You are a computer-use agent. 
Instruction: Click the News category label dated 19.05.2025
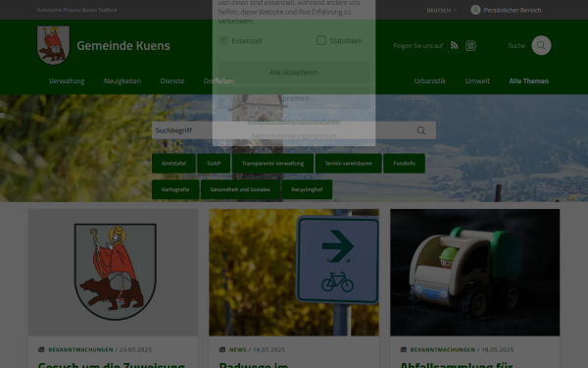tap(238, 349)
